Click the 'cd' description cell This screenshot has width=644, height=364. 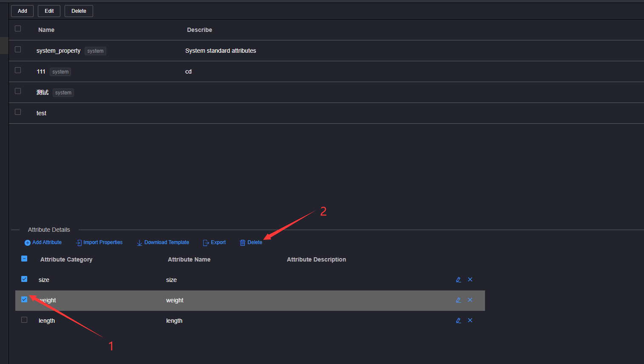pos(188,71)
